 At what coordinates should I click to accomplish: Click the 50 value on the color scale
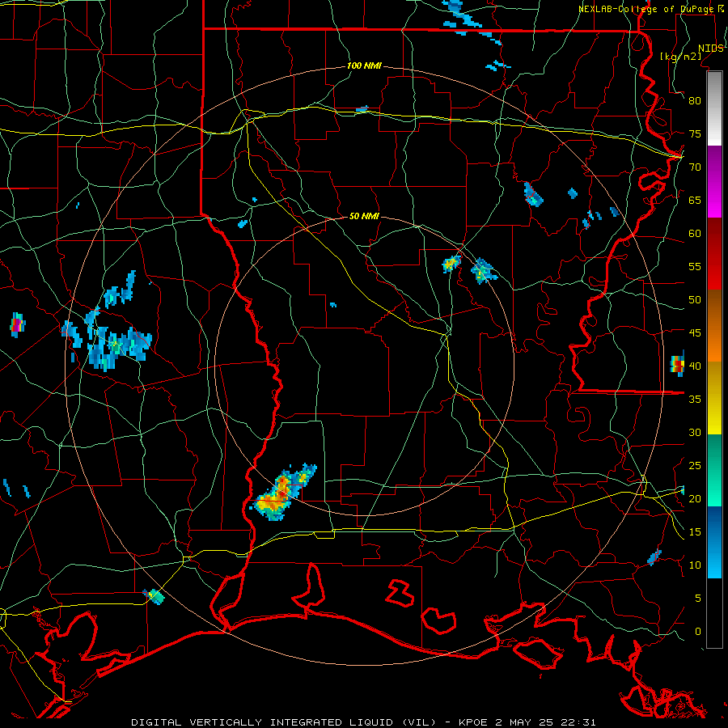(695, 300)
